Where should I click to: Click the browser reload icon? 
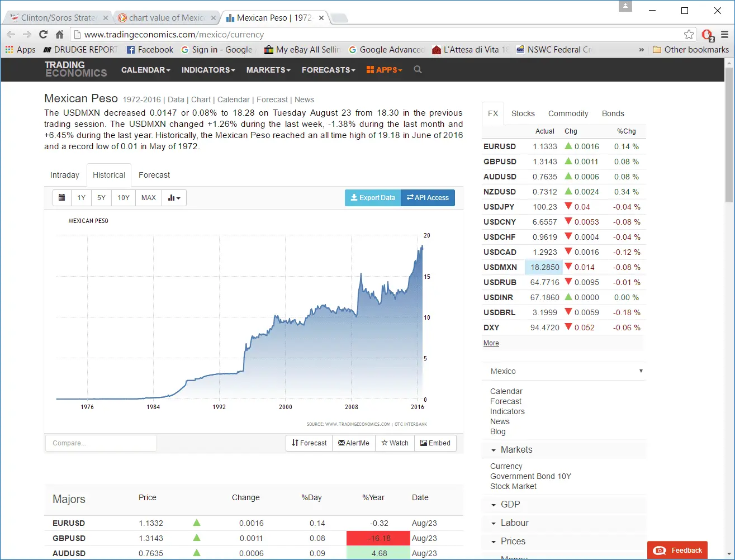point(43,35)
